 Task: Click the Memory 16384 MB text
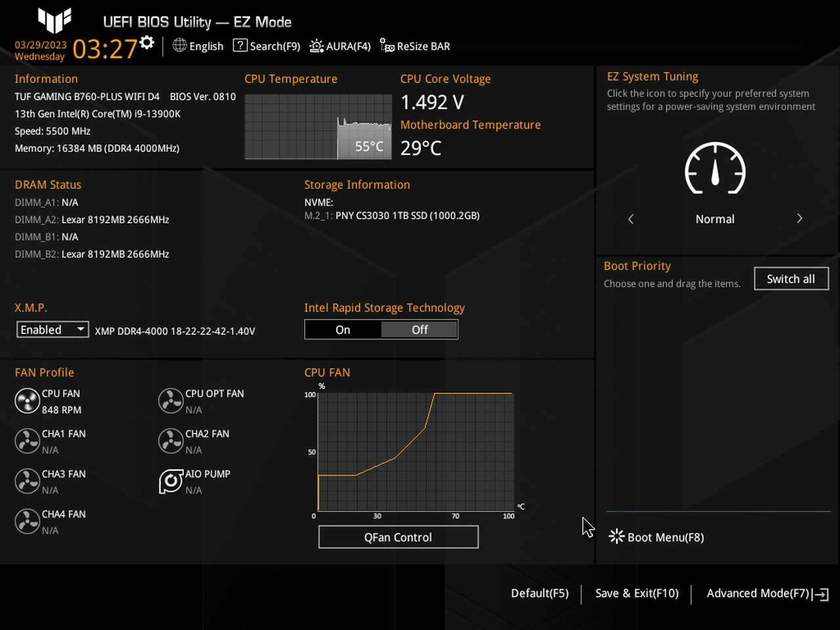click(97, 148)
